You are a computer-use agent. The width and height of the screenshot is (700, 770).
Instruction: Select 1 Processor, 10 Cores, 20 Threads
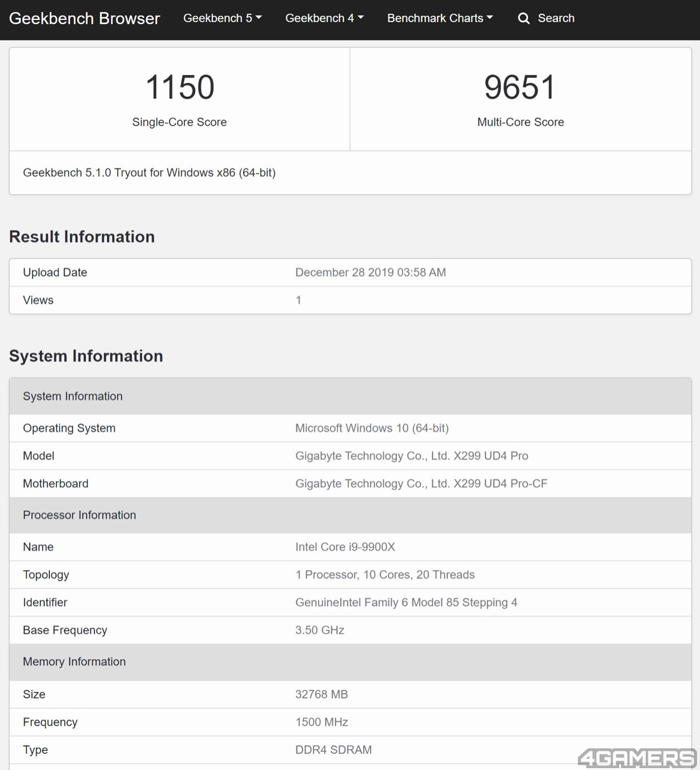385,574
